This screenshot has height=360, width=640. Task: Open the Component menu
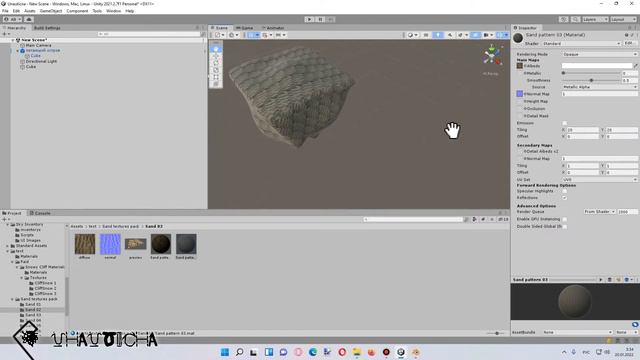coord(77,11)
